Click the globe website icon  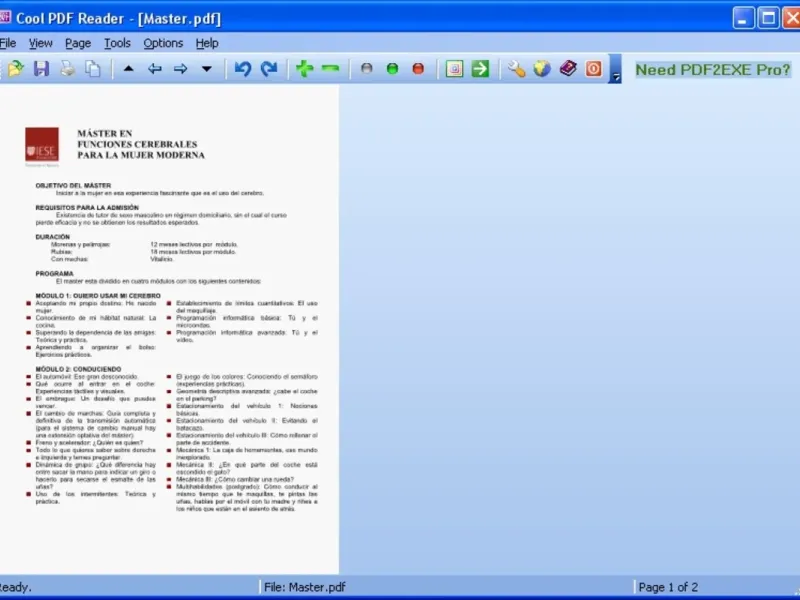542,68
